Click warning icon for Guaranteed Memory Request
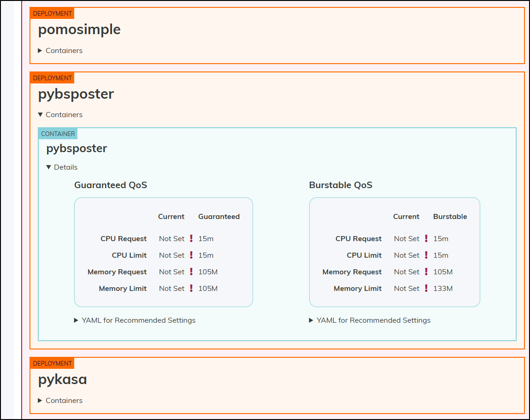This screenshot has width=530, height=420. tap(191, 272)
